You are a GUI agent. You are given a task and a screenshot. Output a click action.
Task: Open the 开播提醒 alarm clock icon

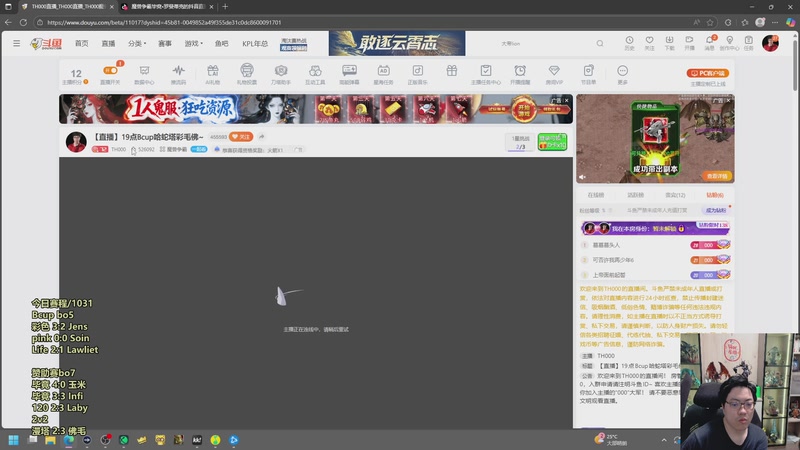(x=520, y=74)
